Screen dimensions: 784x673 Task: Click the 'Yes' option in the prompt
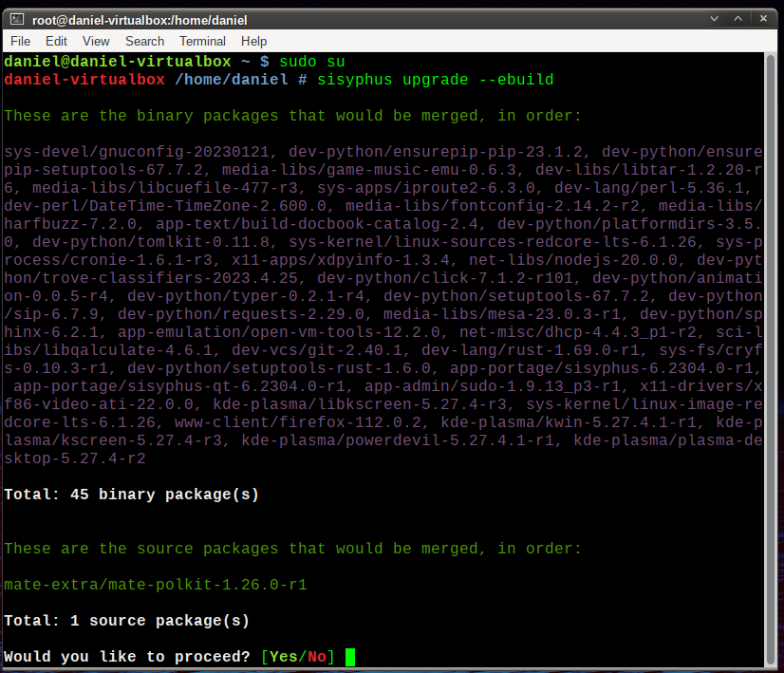(x=284, y=657)
